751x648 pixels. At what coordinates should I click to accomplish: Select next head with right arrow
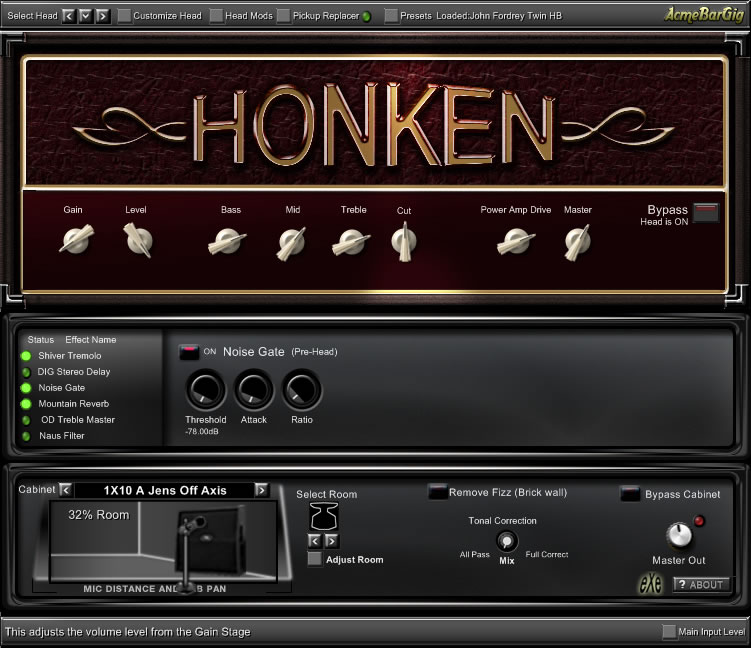pyautogui.click(x=102, y=16)
